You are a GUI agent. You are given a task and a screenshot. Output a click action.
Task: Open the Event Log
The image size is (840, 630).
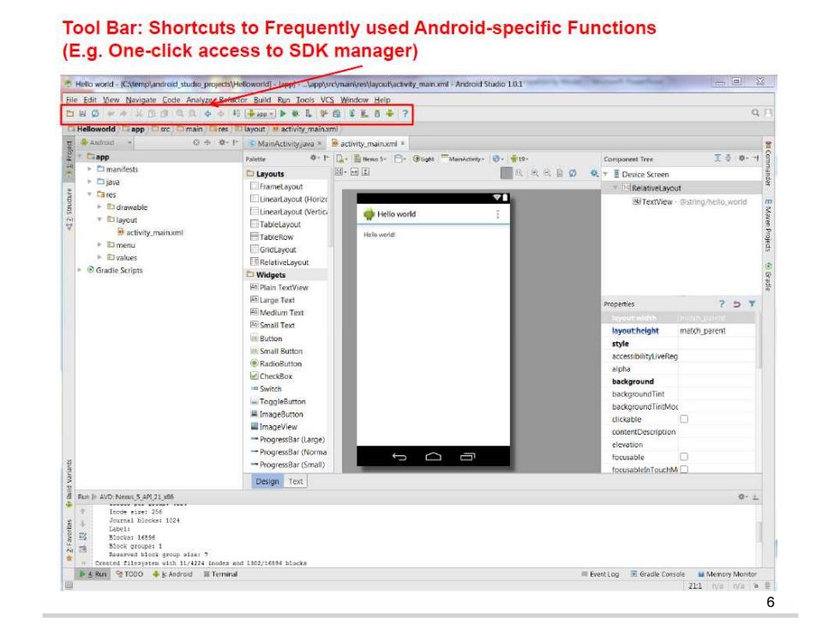click(x=600, y=573)
